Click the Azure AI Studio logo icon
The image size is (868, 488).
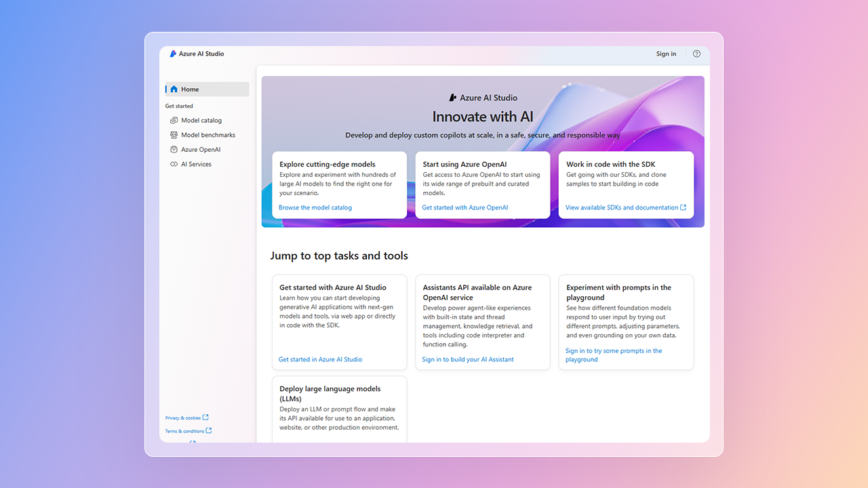tap(173, 54)
